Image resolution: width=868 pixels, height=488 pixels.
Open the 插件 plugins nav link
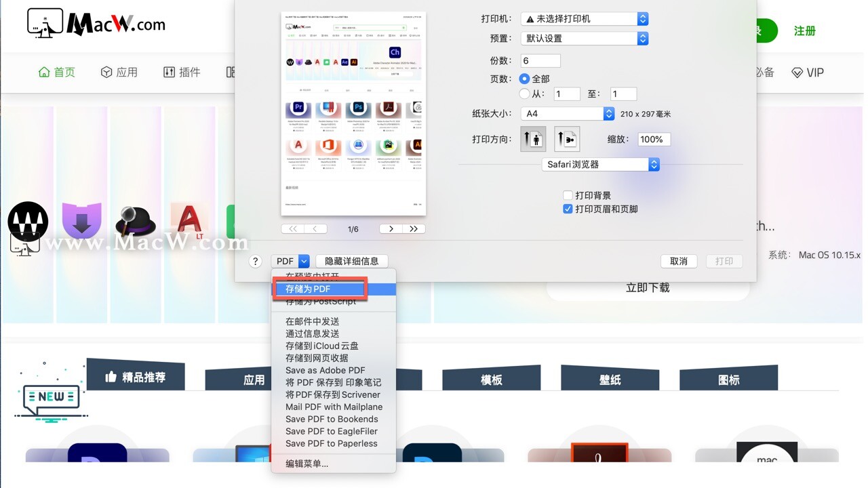[182, 73]
